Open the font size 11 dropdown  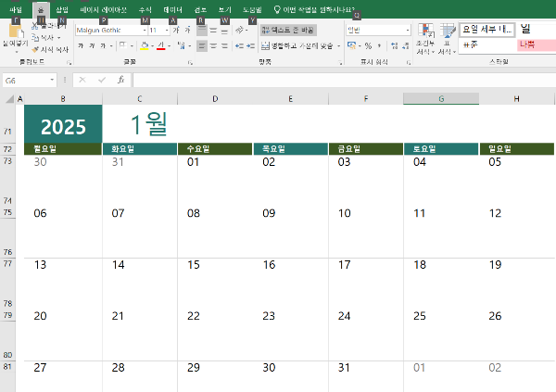167,31
